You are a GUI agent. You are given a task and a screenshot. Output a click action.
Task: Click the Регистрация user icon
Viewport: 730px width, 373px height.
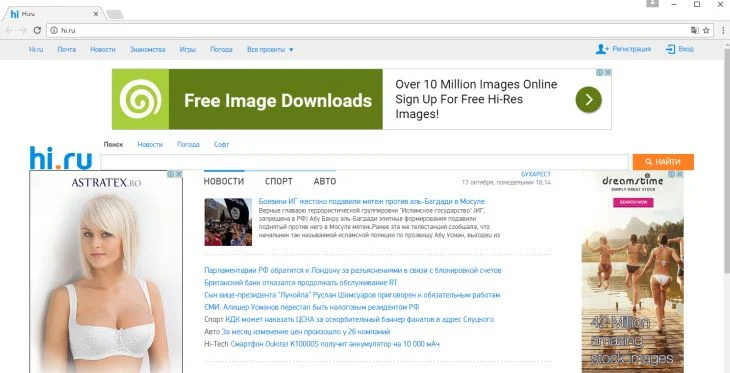pyautogui.click(x=602, y=49)
